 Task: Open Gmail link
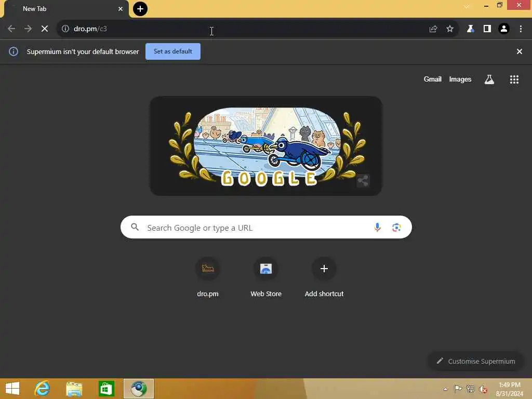[x=433, y=79]
